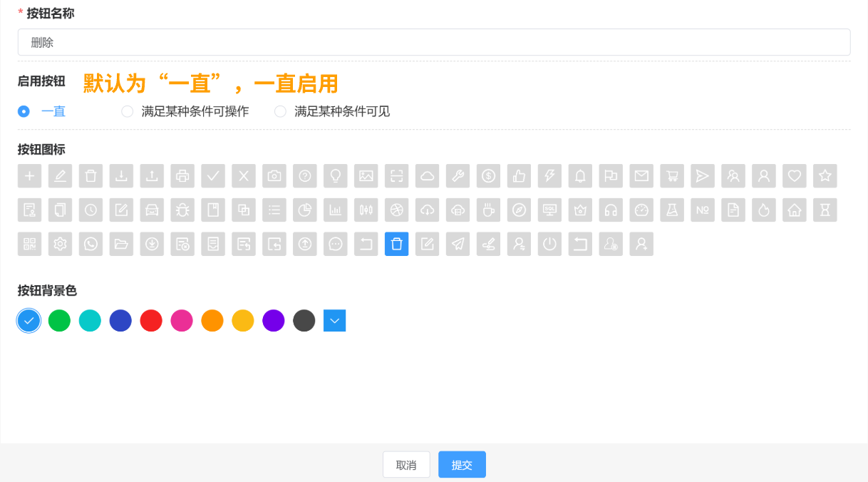Viewport: 868px width, 482px height.
Task: Open the custom color picker dropdown
Action: coord(334,320)
